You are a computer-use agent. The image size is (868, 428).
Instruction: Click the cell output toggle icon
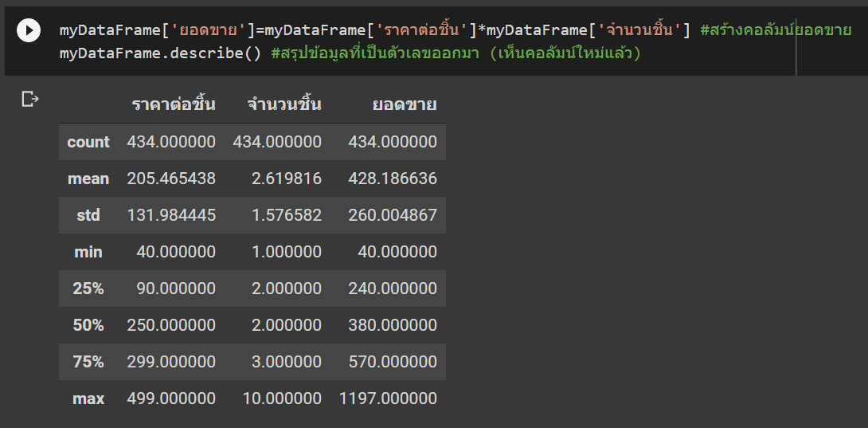(x=30, y=100)
